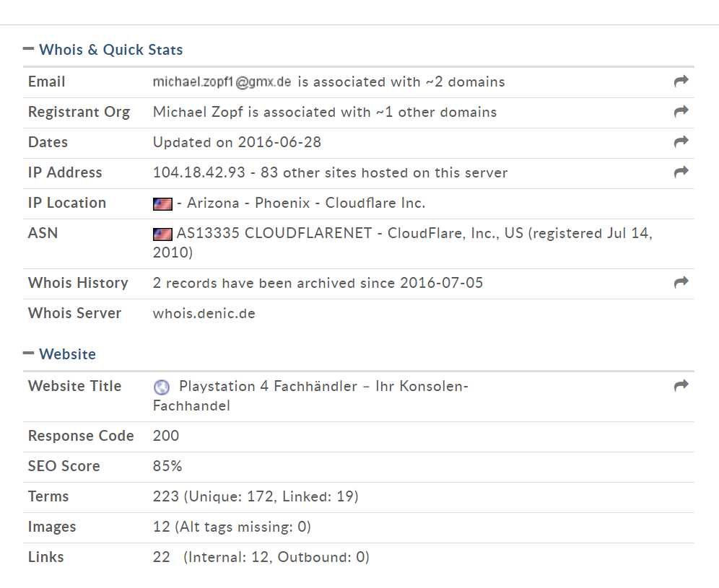This screenshot has width=719, height=588.
Task: Open the Whois History arrow icon
Action: [681, 282]
